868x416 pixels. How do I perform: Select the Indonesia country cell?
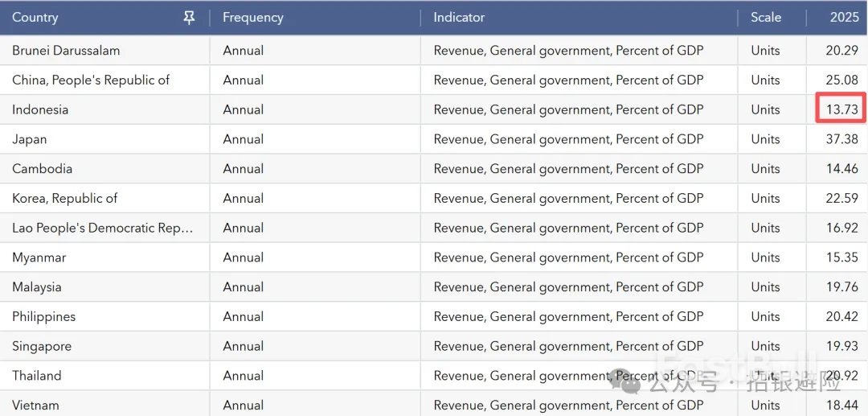click(x=40, y=110)
